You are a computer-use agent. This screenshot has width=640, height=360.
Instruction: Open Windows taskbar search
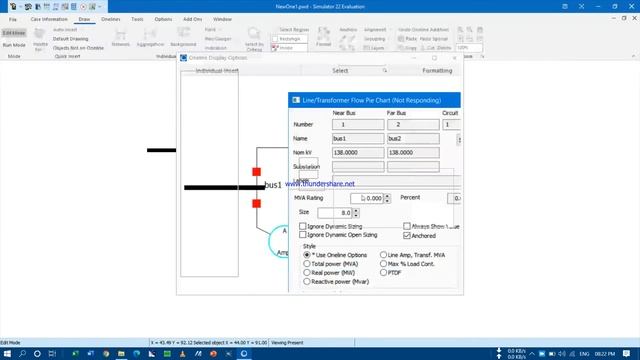22,353
